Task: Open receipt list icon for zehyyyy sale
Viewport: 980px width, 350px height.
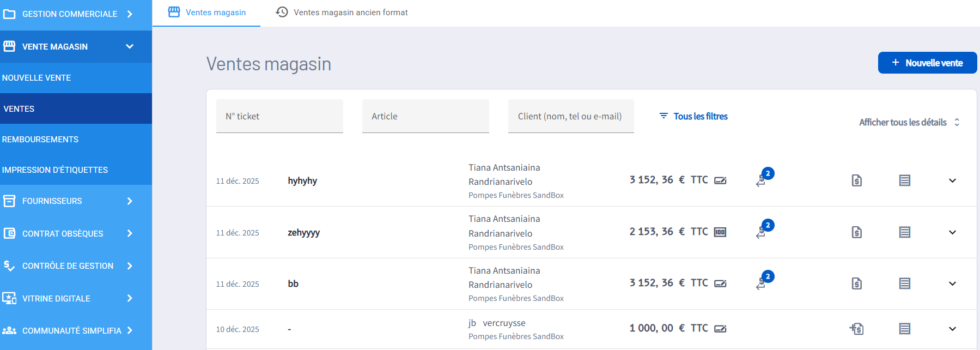Action: coord(904,232)
